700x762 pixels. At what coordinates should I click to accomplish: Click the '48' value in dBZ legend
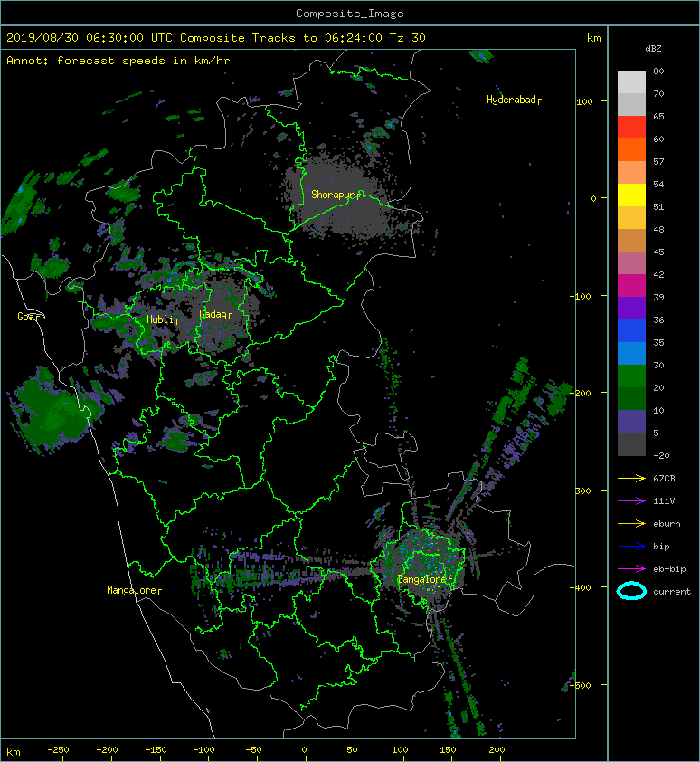pyautogui.click(x=658, y=229)
